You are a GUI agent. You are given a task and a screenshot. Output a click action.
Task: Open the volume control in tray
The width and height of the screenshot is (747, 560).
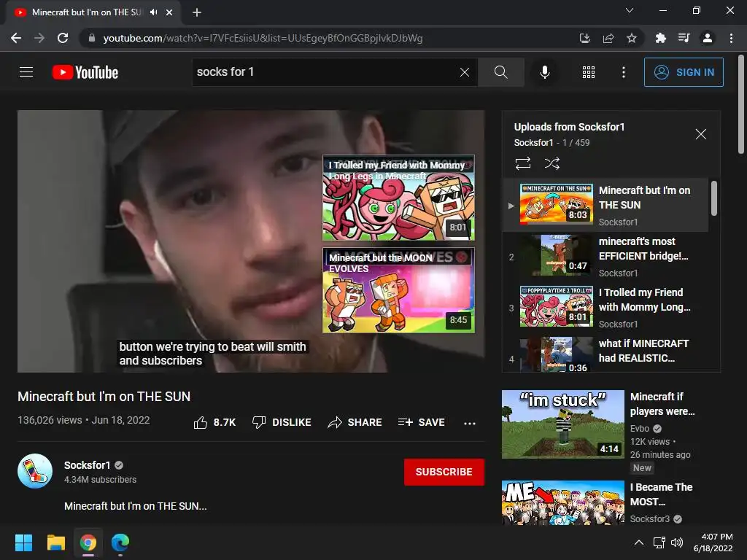pos(677,542)
